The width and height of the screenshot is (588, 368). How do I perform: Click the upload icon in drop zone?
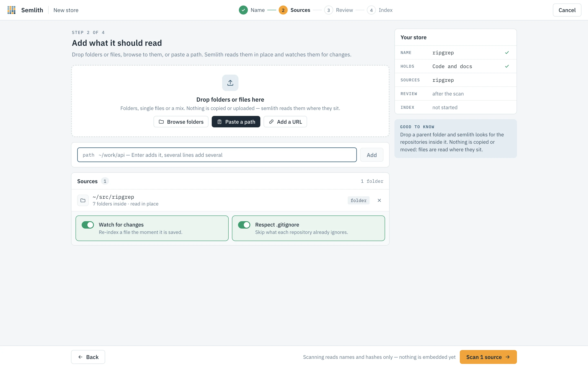click(x=230, y=83)
